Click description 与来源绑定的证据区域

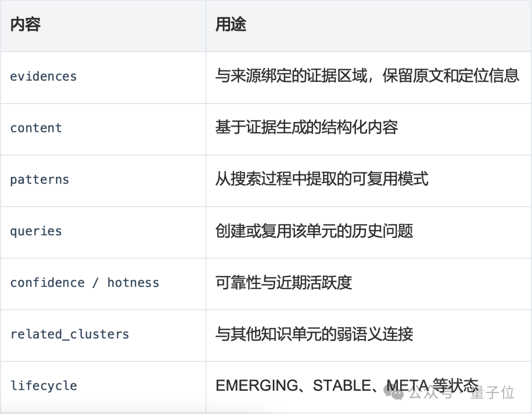point(291,76)
